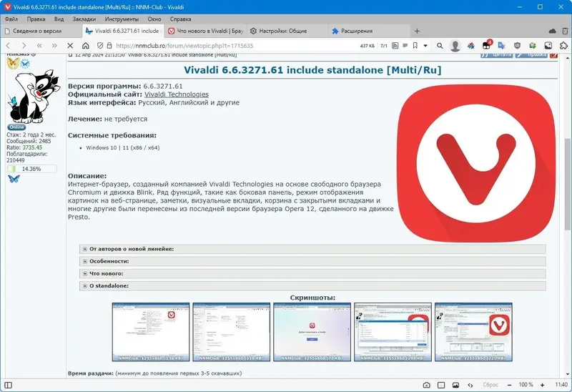Open the green download extension icon
Screen dimensions: 572x392
click(x=533, y=46)
